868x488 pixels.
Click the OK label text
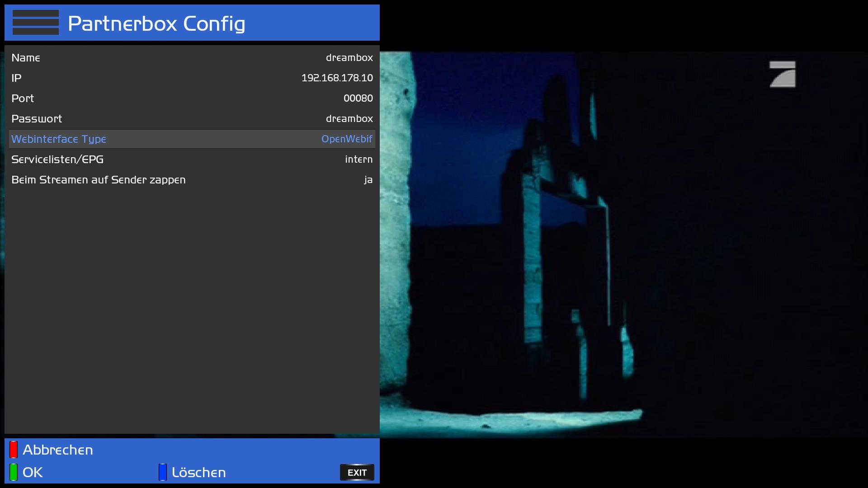33,473
